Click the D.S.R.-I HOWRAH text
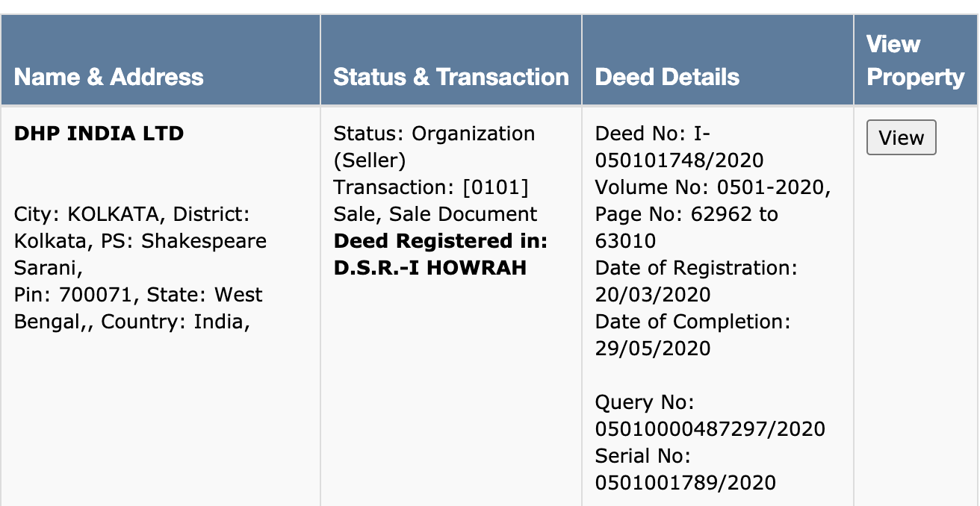Screen dimensions: 980x506 429,268
